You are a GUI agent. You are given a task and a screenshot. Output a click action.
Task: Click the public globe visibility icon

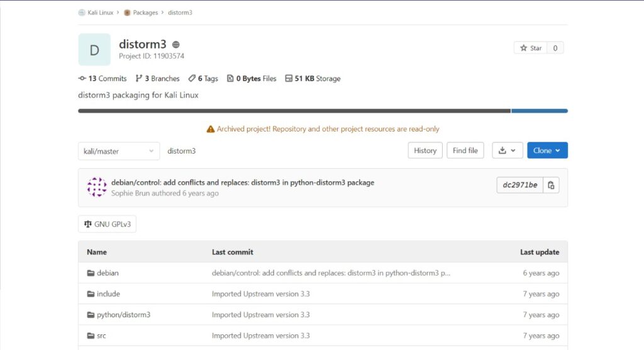point(176,45)
